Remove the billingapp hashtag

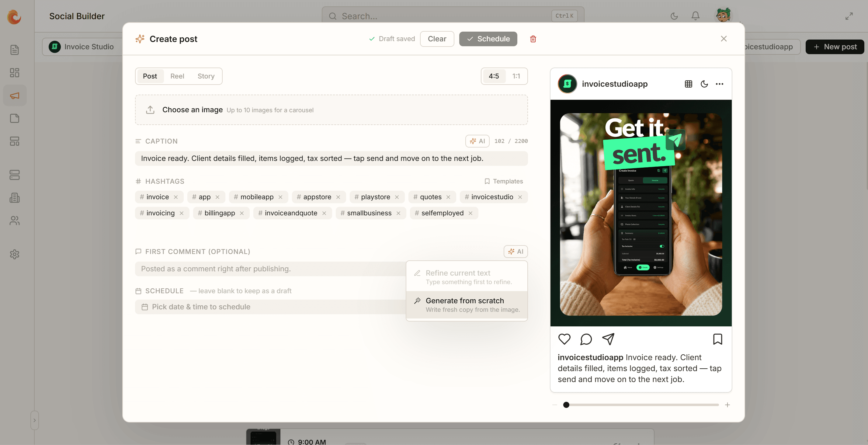[x=241, y=214]
